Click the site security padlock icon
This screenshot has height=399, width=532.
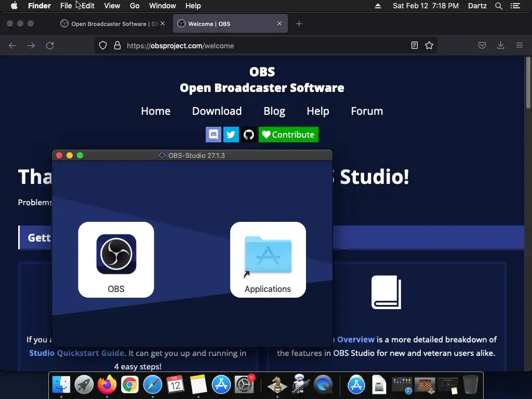coord(117,46)
